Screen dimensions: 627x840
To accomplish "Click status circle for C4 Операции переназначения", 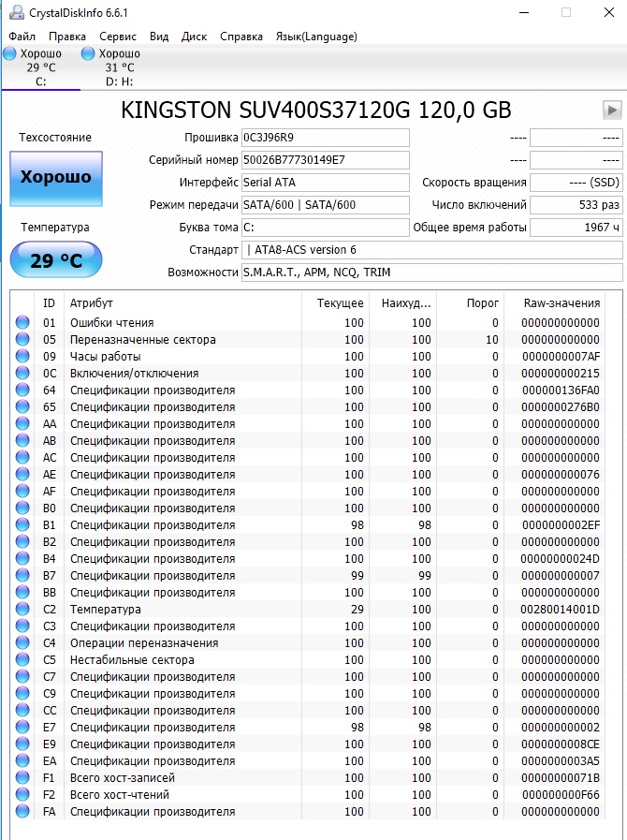I will 22,642.
